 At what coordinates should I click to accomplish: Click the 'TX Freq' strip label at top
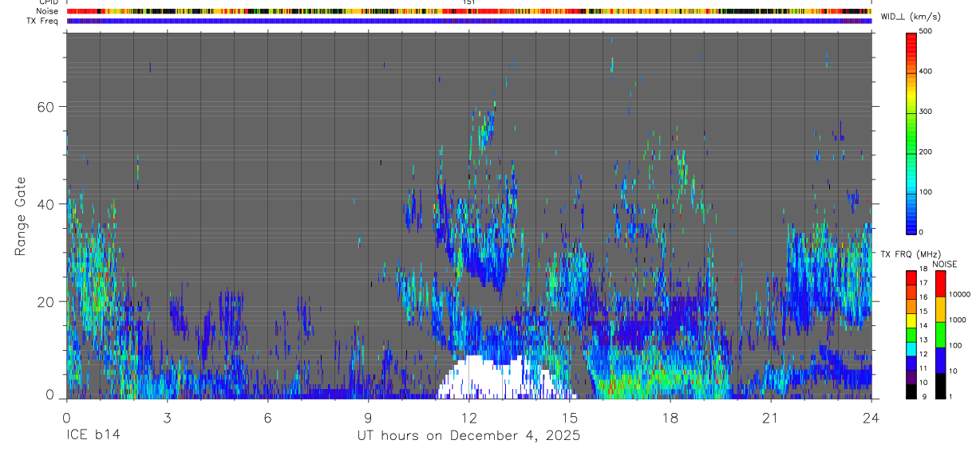(43, 21)
